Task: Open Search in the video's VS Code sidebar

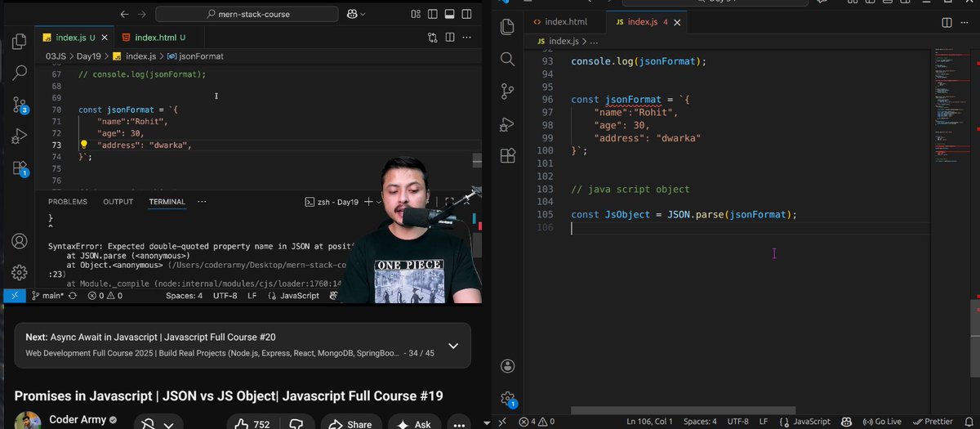Action: pos(20,72)
